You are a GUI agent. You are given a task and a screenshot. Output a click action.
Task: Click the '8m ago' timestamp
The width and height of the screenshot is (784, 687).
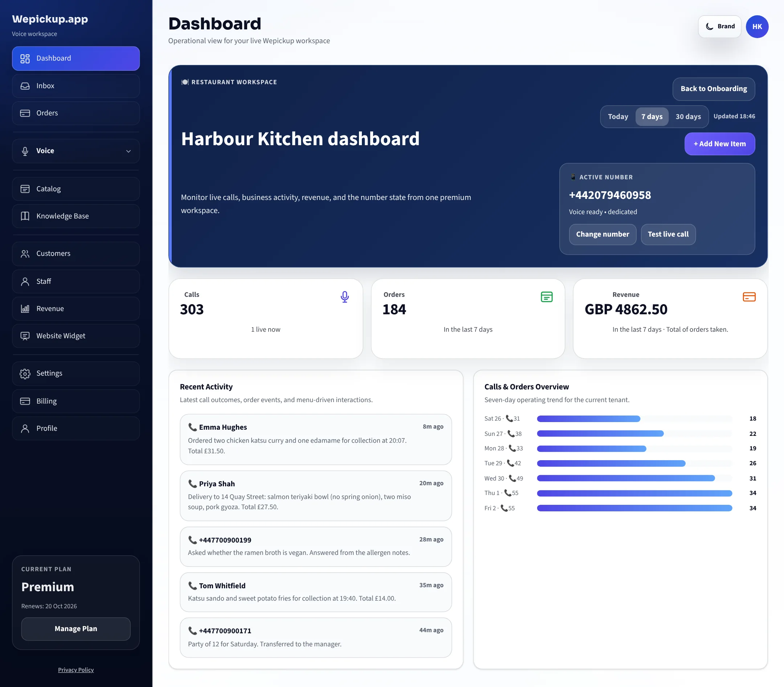[x=433, y=427]
